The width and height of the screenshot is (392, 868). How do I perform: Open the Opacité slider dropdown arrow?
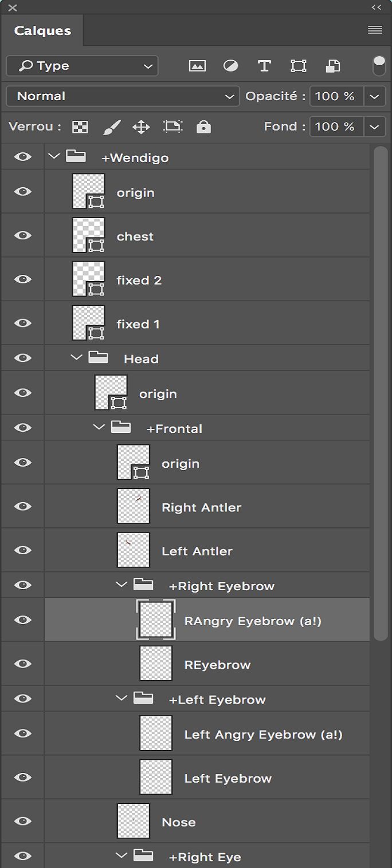click(x=375, y=96)
